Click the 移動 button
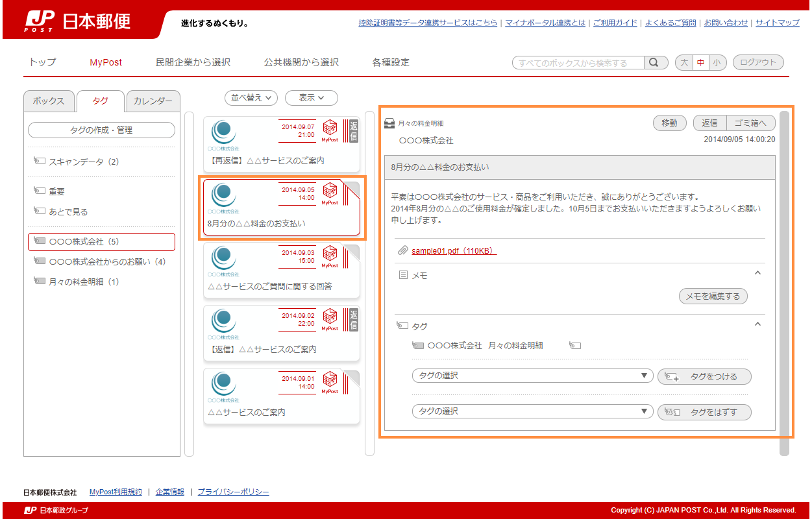This screenshot has width=812, height=519. point(669,123)
